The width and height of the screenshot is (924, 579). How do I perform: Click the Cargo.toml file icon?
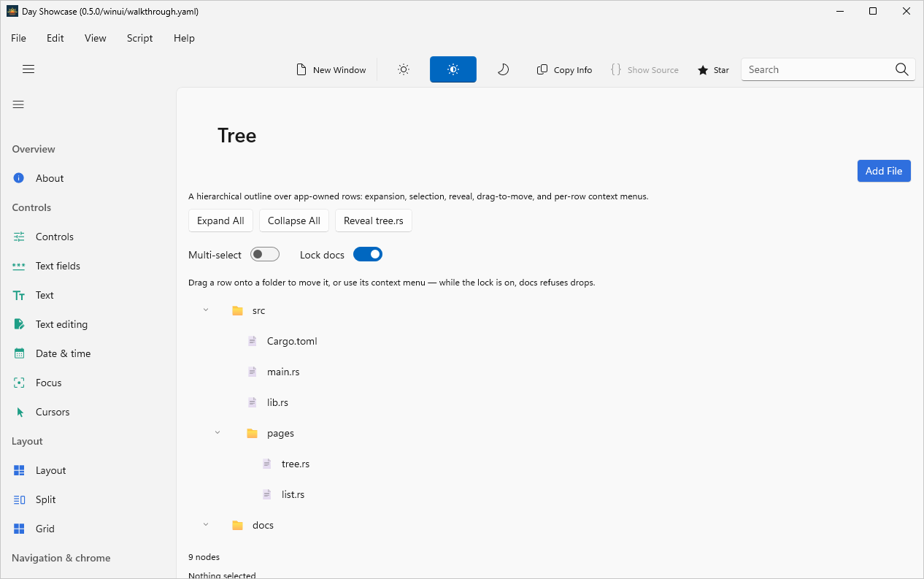click(252, 341)
